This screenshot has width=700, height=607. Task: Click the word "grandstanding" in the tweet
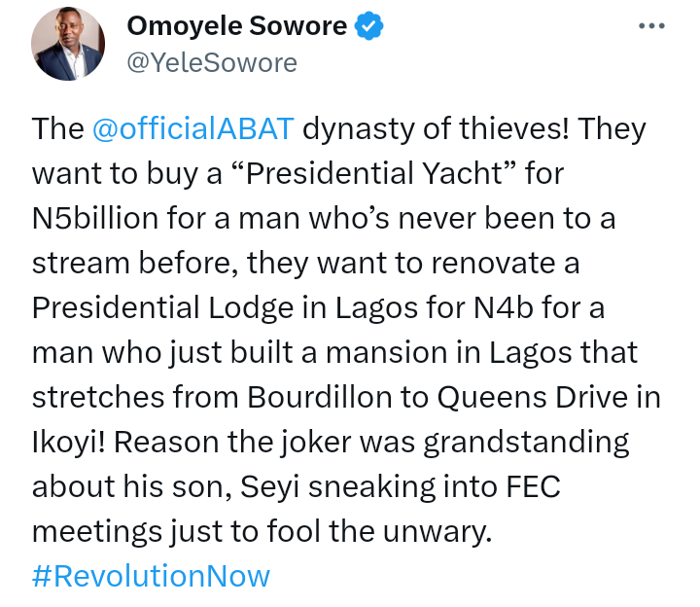coord(526,443)
